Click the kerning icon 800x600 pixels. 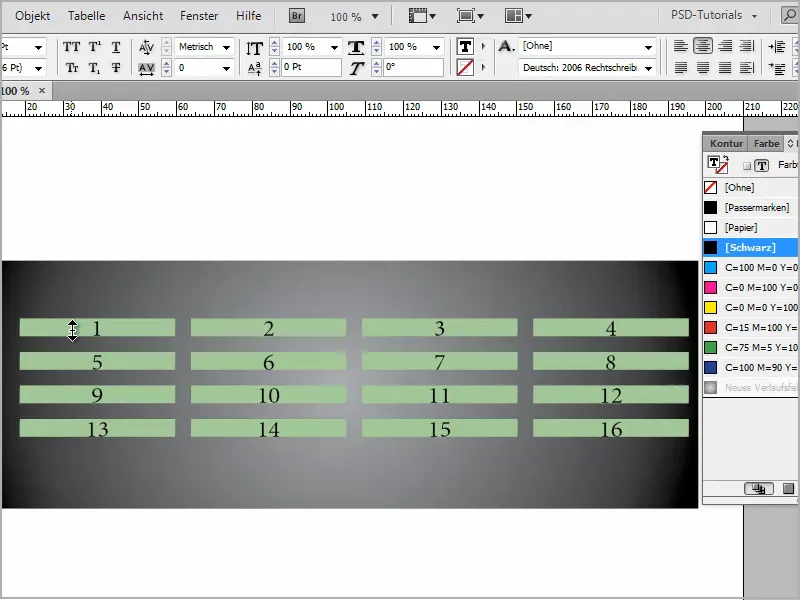(x=146, y=47)
